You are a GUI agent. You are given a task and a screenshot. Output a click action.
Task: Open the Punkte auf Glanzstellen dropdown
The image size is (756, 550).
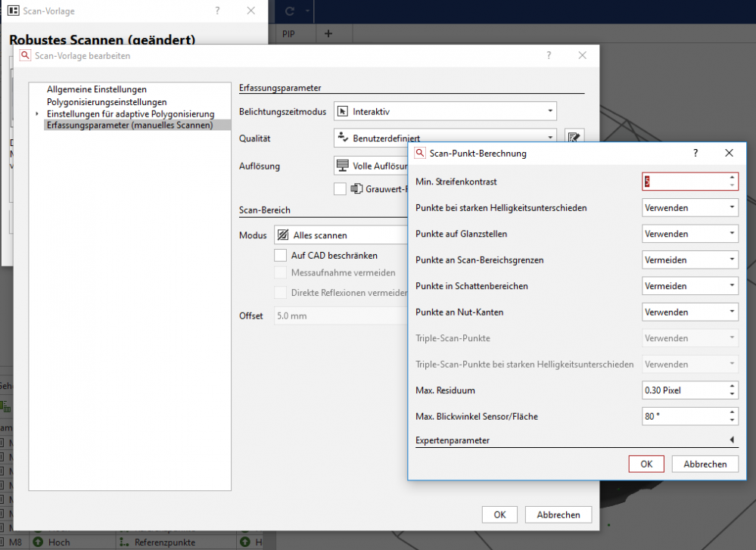[x=689, y=234]
